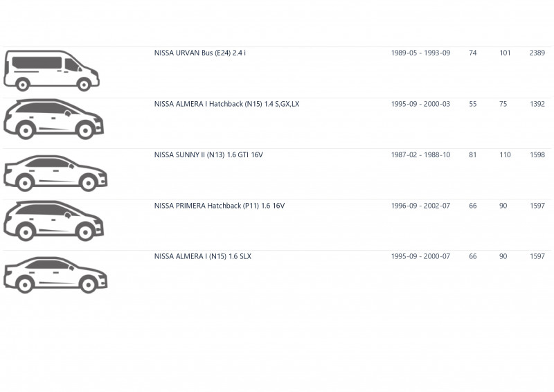
Task: Click date range 1987-02 - 1988-10
Action: 420,155
